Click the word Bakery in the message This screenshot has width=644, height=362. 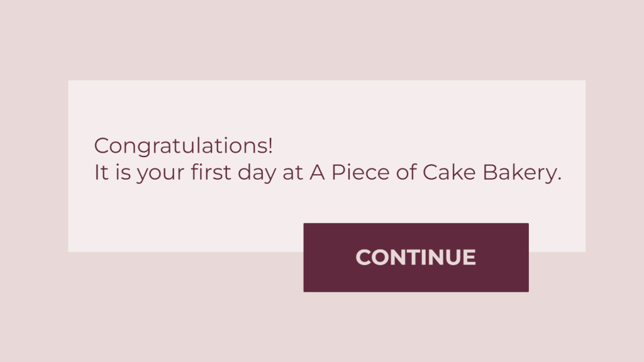pos(520,173)
